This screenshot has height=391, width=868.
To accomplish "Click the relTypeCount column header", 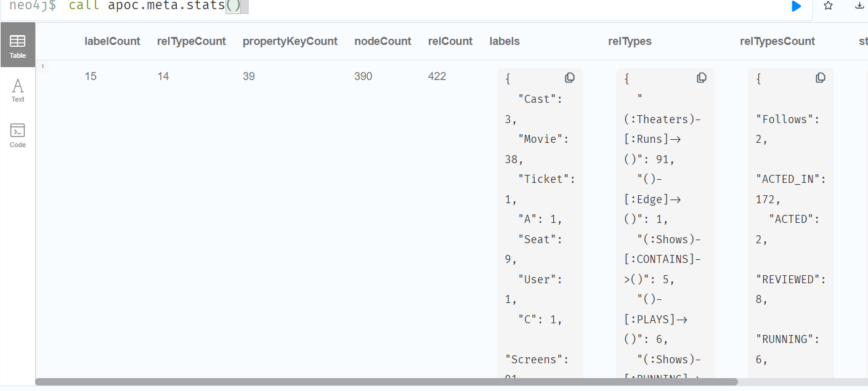I will coord(192,41).
